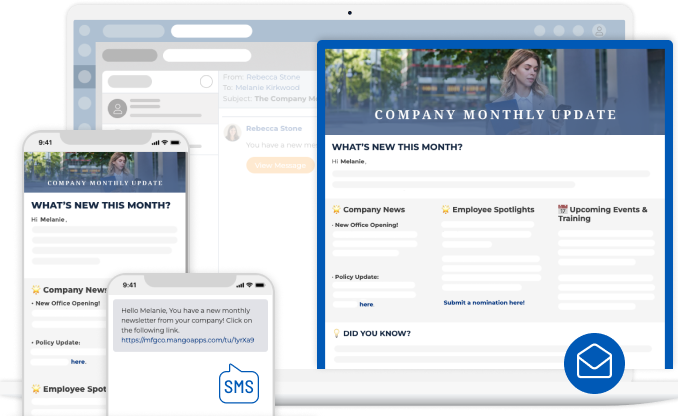
Task: Click the SMS message bubble text
Action: pos(190,325)
